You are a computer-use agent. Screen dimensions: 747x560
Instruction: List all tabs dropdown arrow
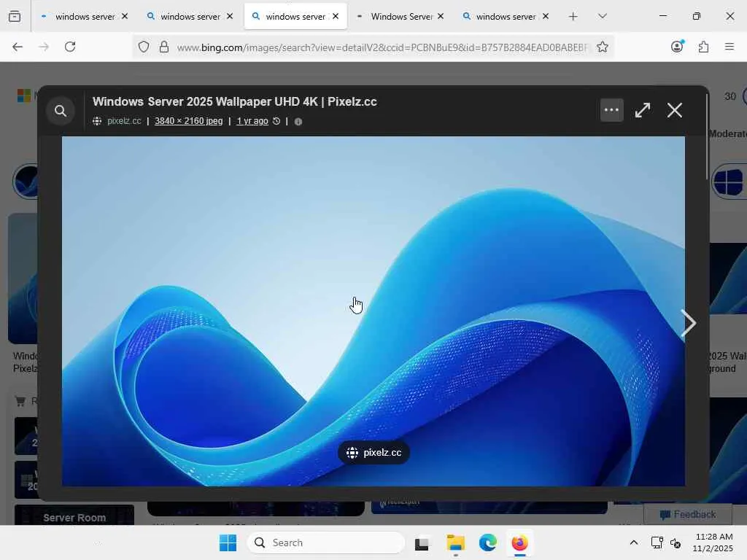pos(602,17)
